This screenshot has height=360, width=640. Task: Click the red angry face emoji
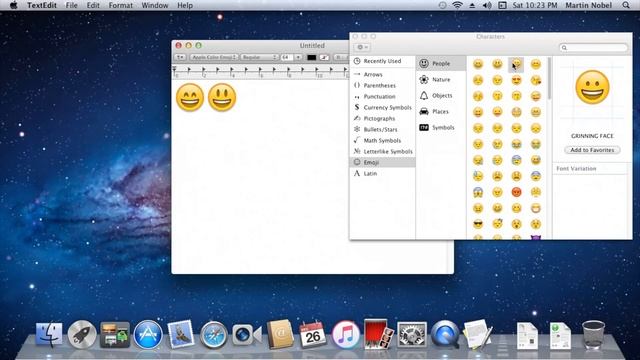(516, 192)
